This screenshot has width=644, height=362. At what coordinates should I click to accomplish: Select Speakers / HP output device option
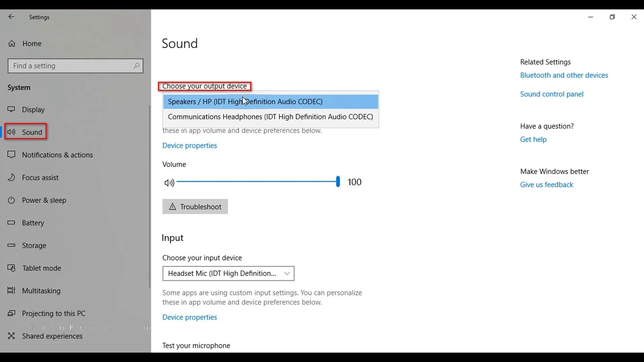point(270,102)
